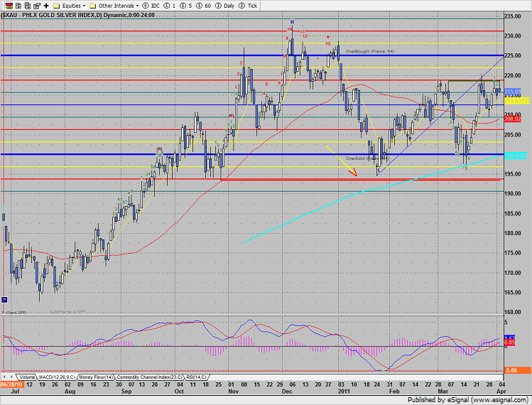Screen dimensions: 532x405
Task: Click the window properties toolbar icon
Action: (x=37, y=6)
